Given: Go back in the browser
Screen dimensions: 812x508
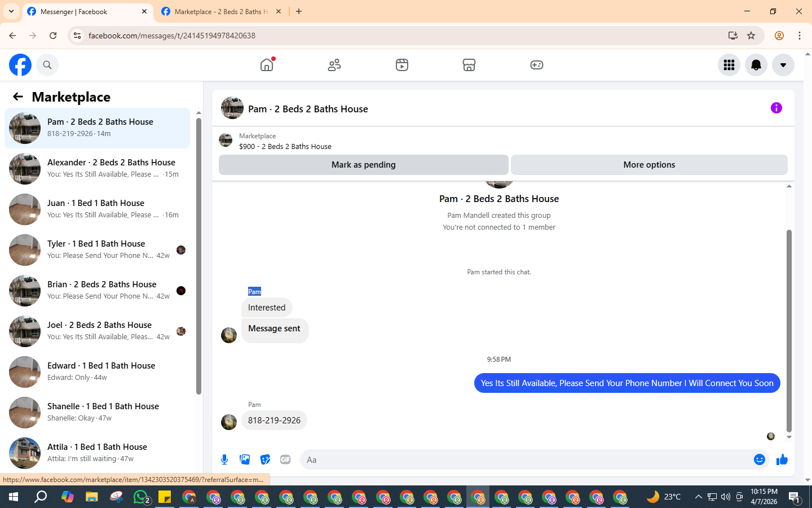Looking at the screenshot, I should 12,36.
